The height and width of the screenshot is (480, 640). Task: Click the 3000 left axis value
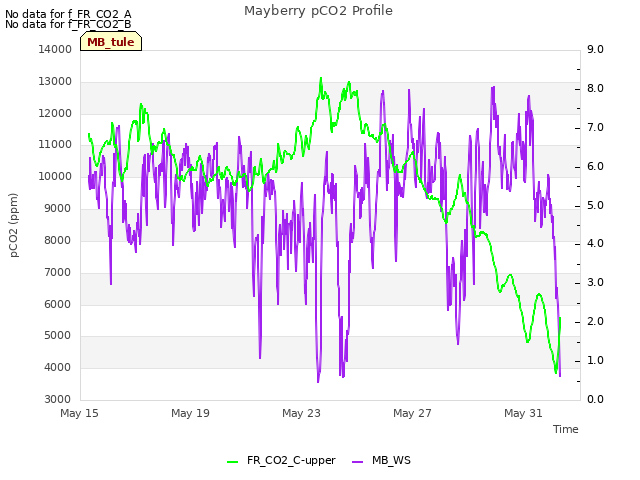(x=58, y=399)
